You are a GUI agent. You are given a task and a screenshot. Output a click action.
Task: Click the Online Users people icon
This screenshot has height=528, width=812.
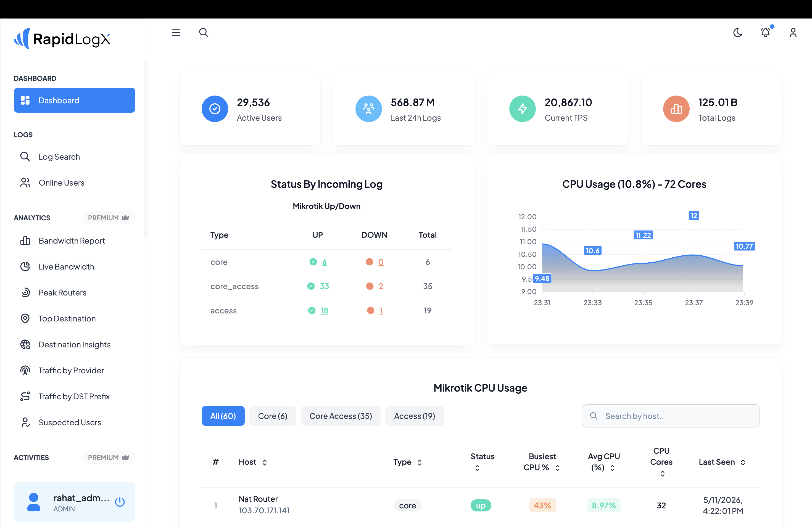click(25, 183)
